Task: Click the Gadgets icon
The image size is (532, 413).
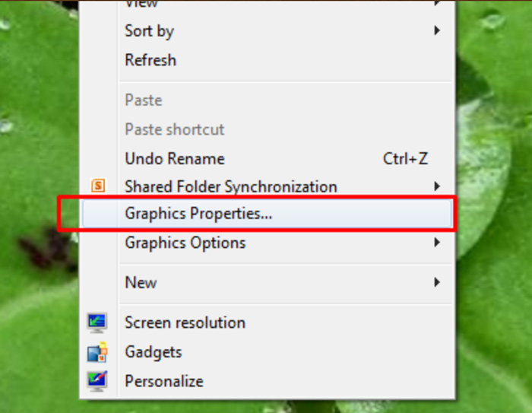Action: [97, 352]
